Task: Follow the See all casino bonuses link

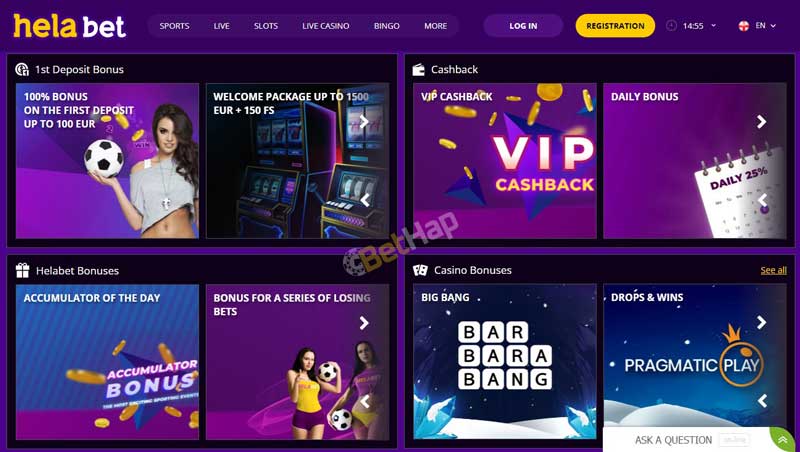Action: pyautogui.click(x=773, y=270)
